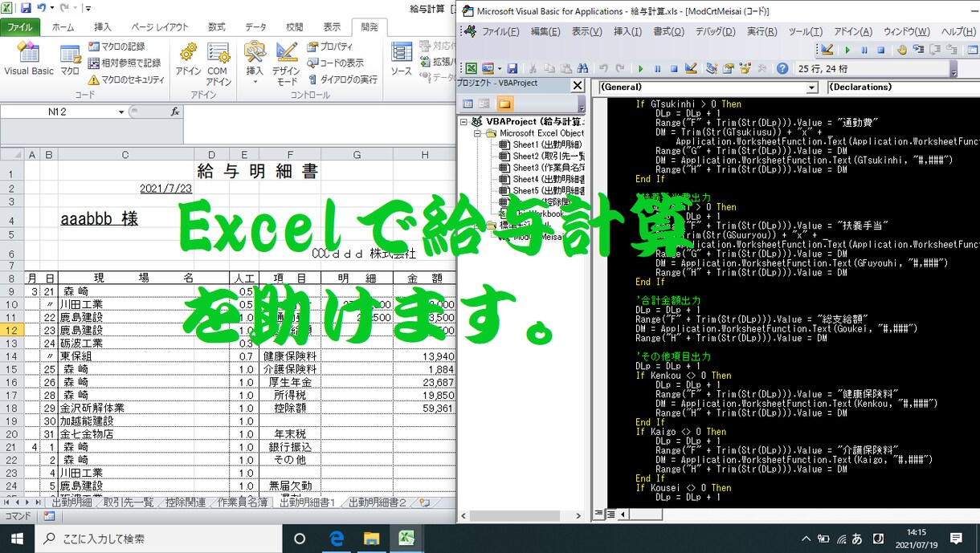Undo using Excel quick access toolbar
This screenshot has height=553, width=980.
[42, 8]
